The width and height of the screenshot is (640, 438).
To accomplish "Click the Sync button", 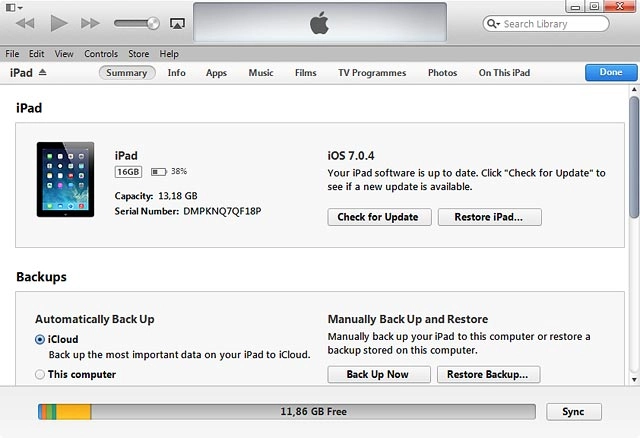I will pyautogui.click(x=573, y=412).
